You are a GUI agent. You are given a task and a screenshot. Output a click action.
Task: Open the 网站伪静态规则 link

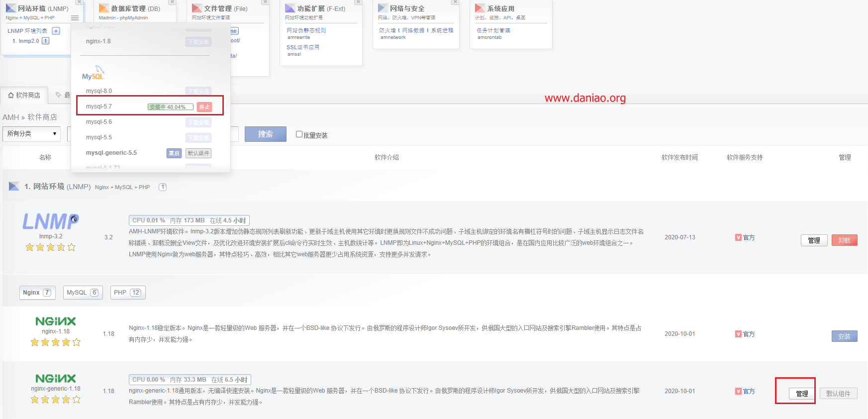306,30
